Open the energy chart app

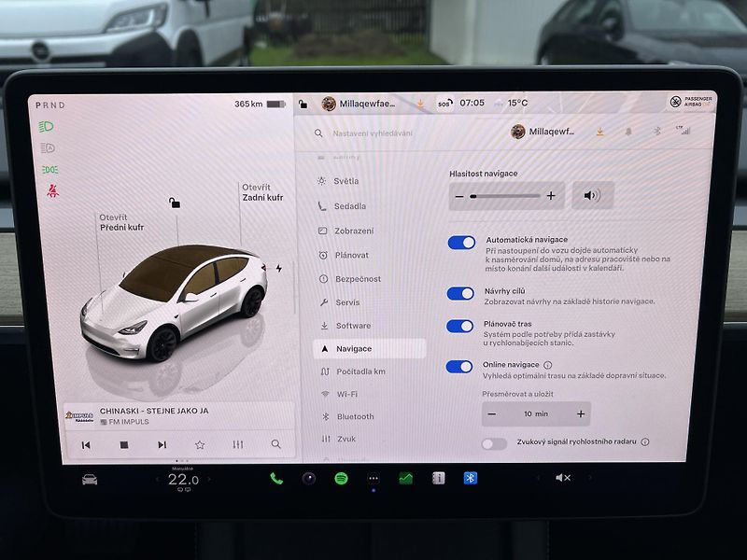coord(406,478)
